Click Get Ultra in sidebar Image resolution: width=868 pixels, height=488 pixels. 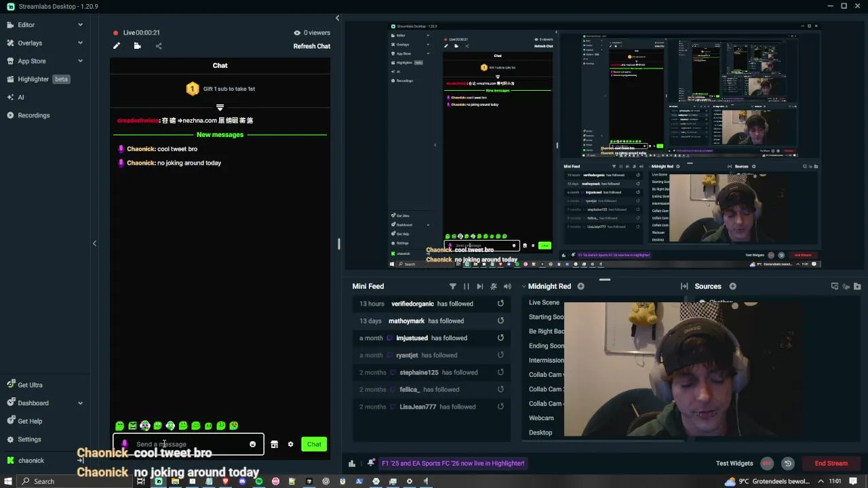pos(30,384)
